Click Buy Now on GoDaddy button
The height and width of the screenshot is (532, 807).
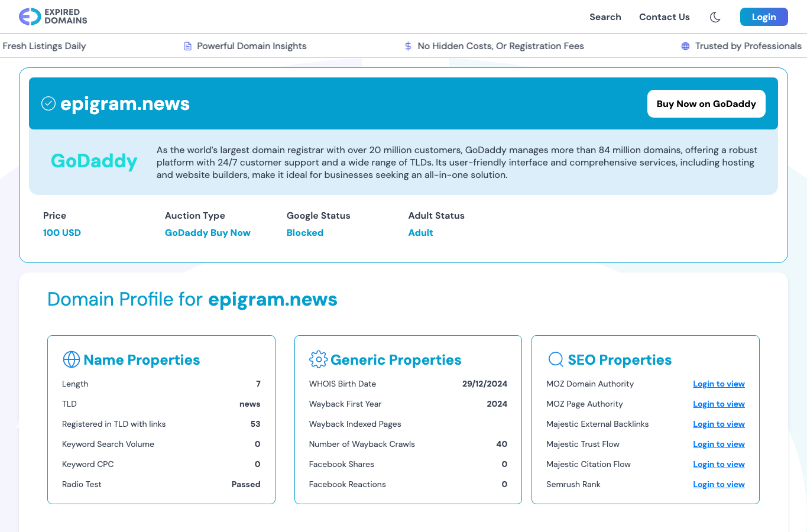pyautogui.click(x=706, y=104)
